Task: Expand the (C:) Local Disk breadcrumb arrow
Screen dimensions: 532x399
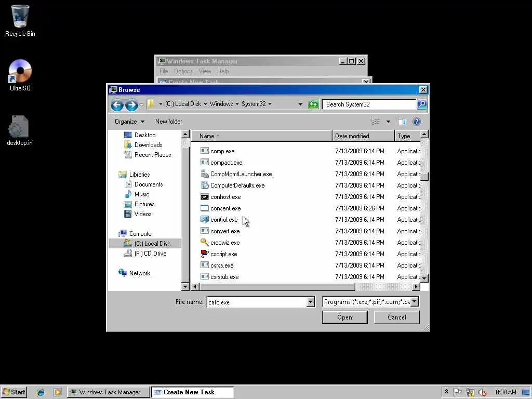Action: coord(205,104)
